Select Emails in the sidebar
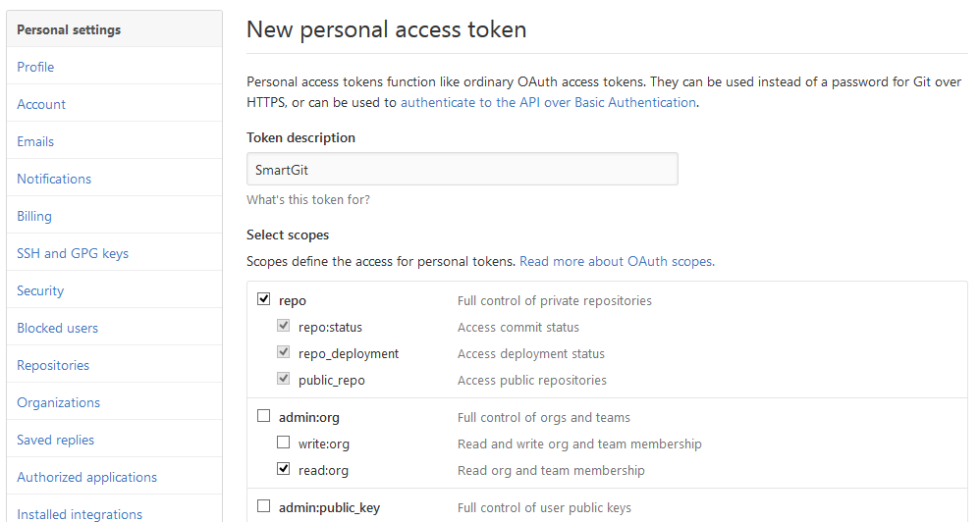 click(35, 141)
